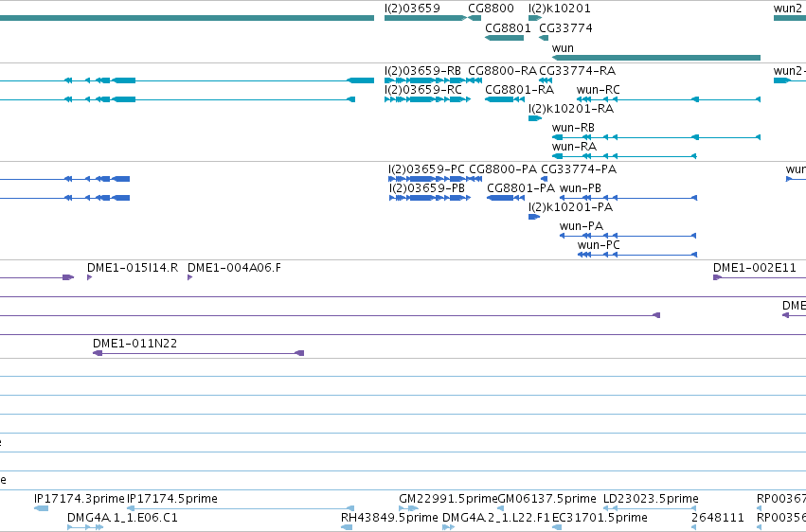Viewport: 806px width, 532px height.
Task: Click the wun gene label
Action: click(563, 48)
